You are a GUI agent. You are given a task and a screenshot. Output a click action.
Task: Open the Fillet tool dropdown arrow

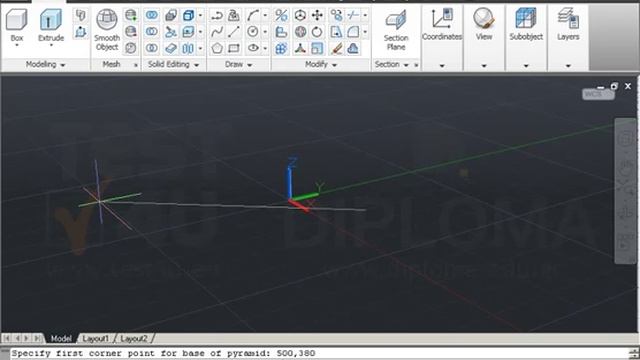tap(365, 32)
